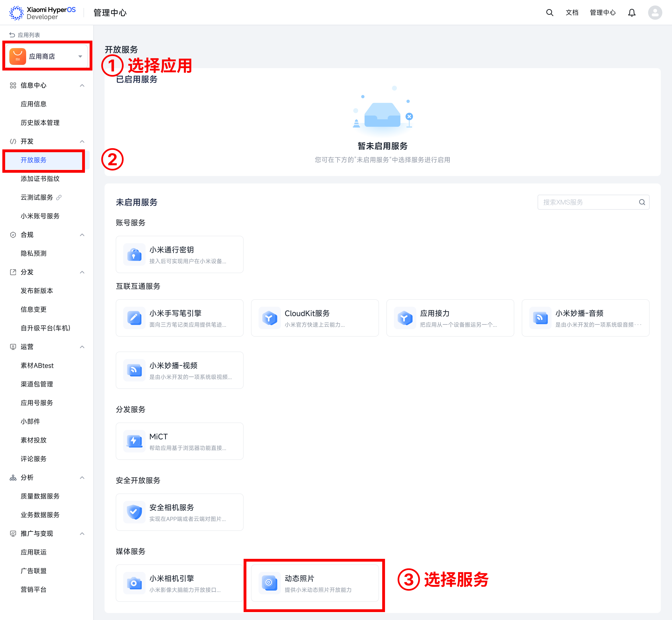Click the 文档 link in header
Viewport: 672px width, 620px height.
tap(572, 13)
